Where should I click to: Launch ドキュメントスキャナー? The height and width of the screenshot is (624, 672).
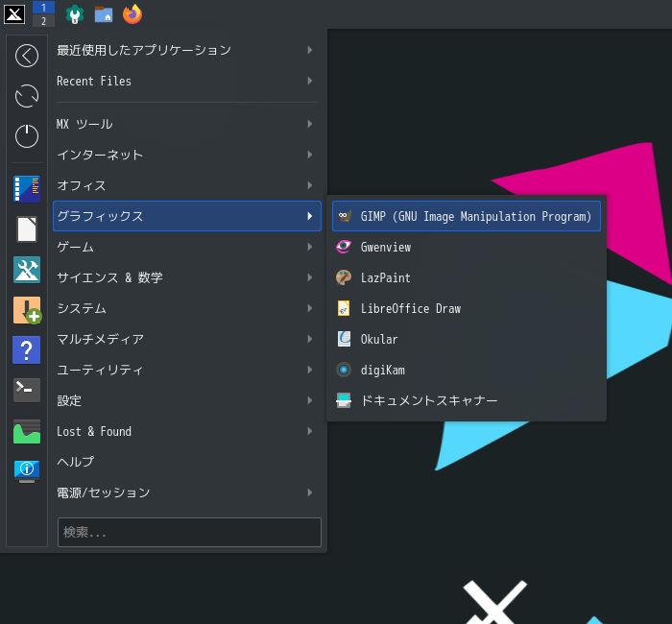tap(467, 400)
